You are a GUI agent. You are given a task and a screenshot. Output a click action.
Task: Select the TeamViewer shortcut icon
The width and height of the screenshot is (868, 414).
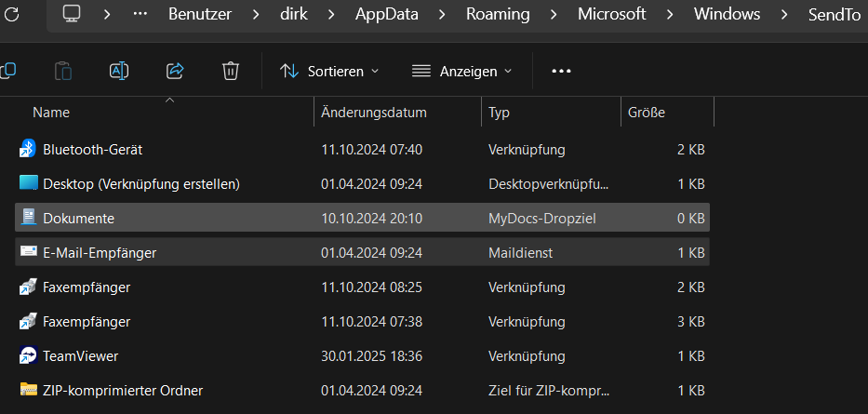pos(28,355)
